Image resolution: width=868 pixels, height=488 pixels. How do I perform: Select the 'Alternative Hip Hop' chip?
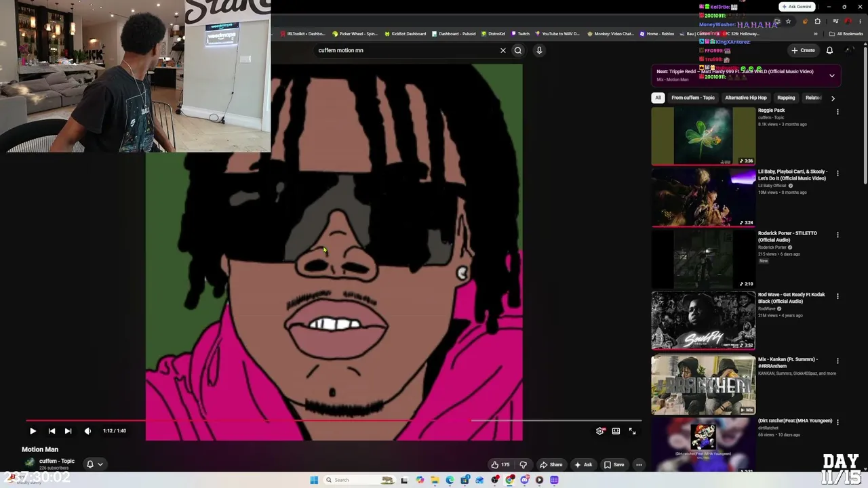746,98
